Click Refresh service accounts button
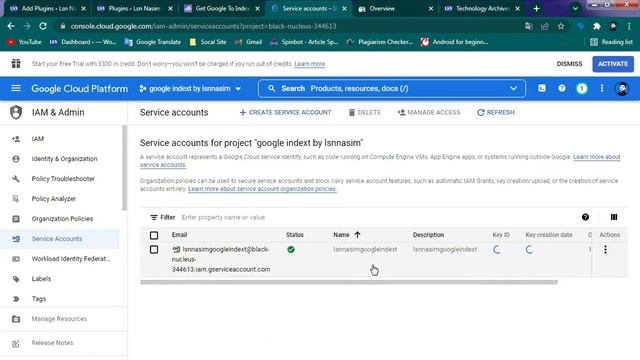 [x=496, y=112]
